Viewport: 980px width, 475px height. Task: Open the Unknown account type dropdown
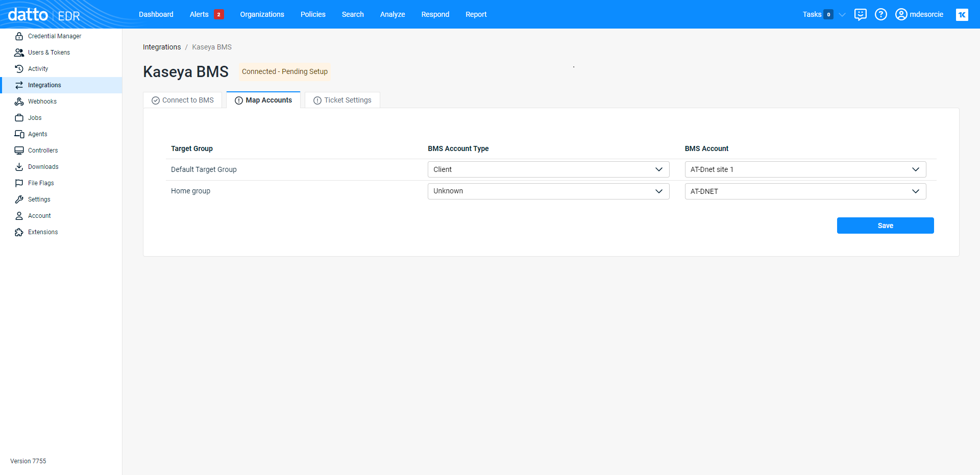pos(548,191)
